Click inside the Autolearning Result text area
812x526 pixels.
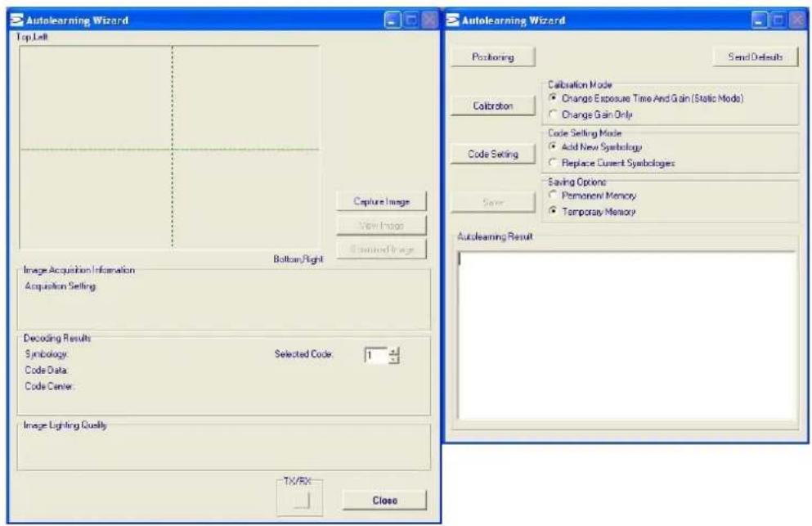click(627, 336)
